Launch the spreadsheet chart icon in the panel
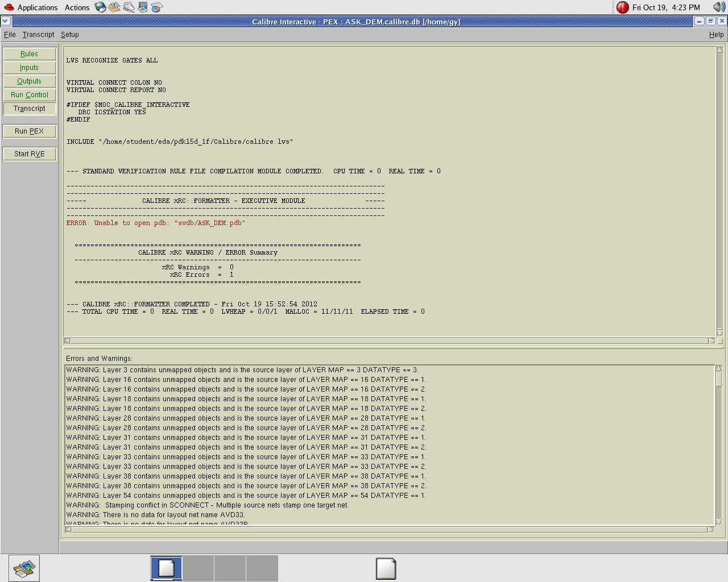The image size is (728, 582). coord(157,7)
